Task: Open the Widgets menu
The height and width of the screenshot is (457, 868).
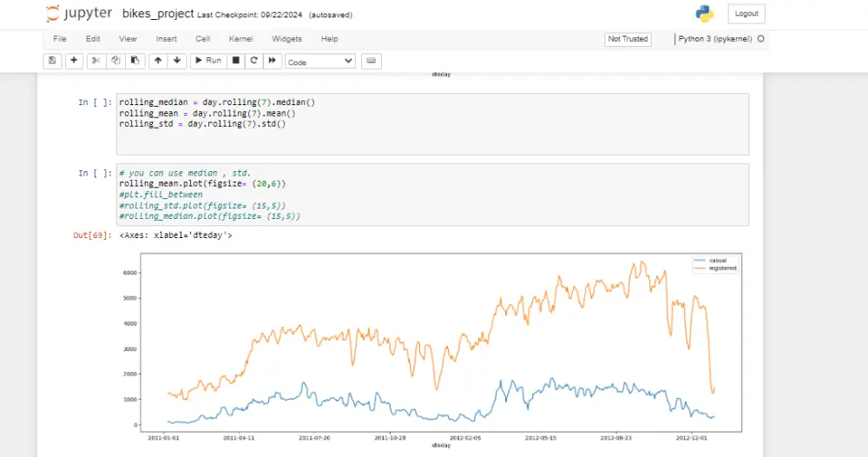Action: [286, 39]
